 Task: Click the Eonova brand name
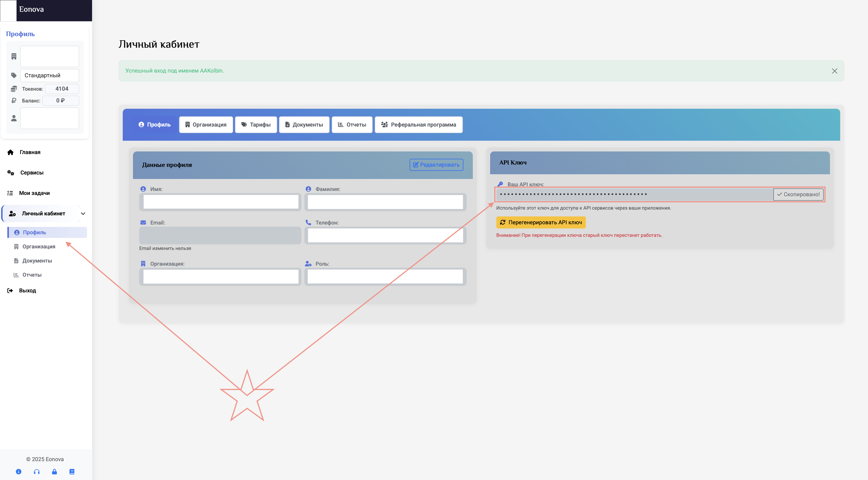click(x=31, y=9)
